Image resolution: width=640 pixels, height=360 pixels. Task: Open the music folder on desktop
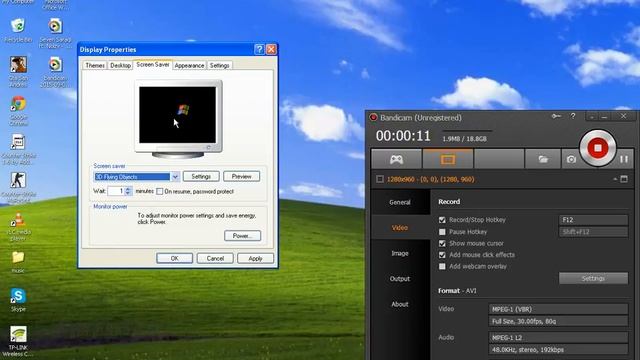pyautogui.click(x=18, y=262)
